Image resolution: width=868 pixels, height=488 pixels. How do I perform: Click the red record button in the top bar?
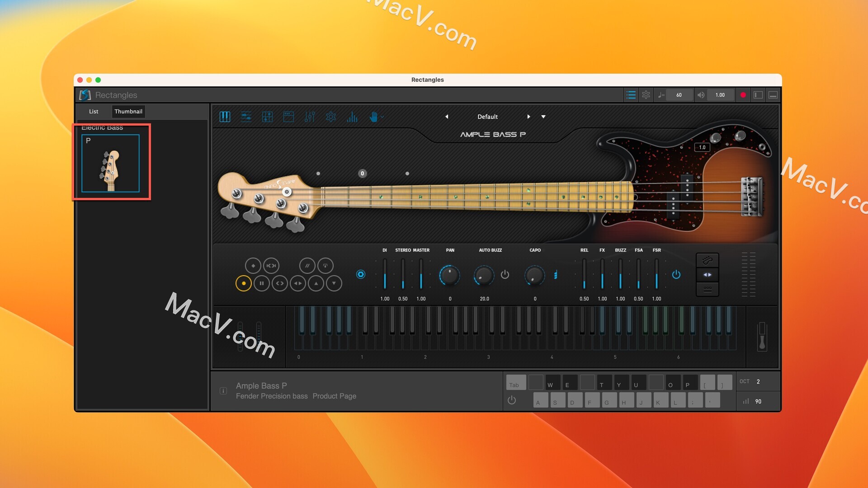[743, 95]
